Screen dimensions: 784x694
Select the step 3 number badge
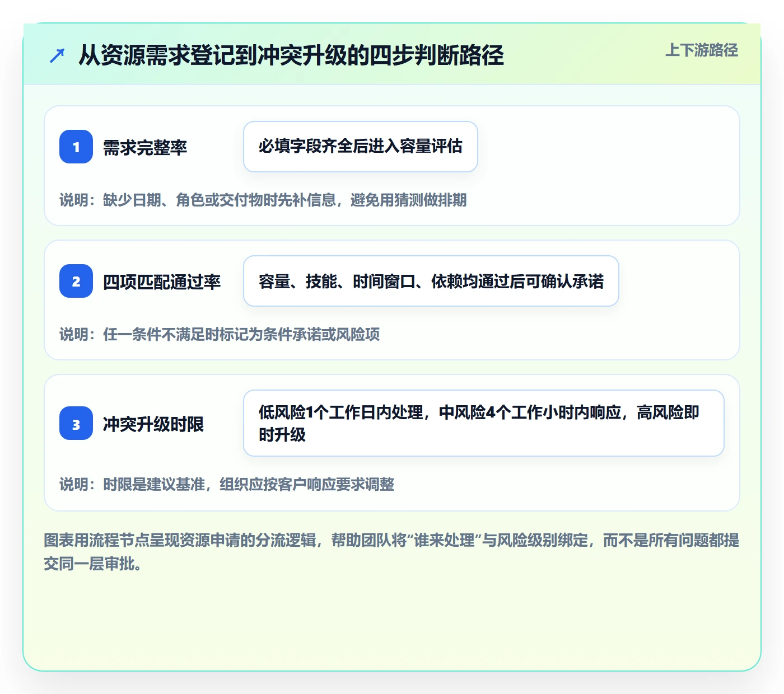76,423
